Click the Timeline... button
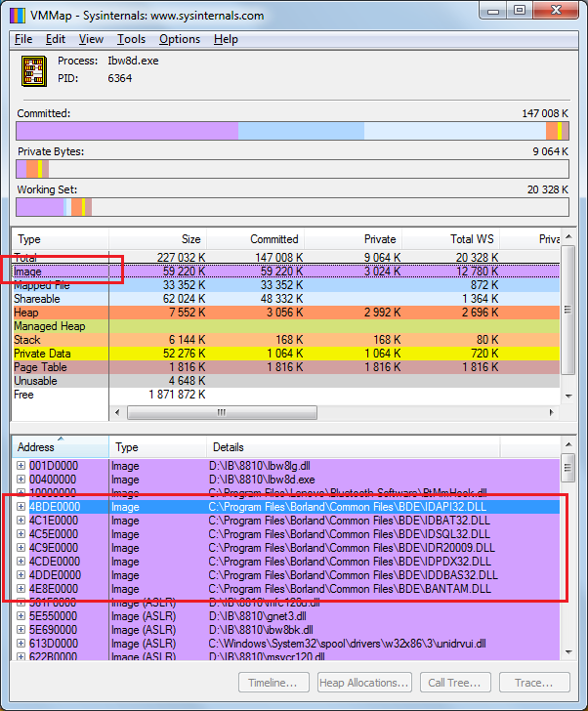The height and width of the screenshot is (711, 588). pos(273,683)
